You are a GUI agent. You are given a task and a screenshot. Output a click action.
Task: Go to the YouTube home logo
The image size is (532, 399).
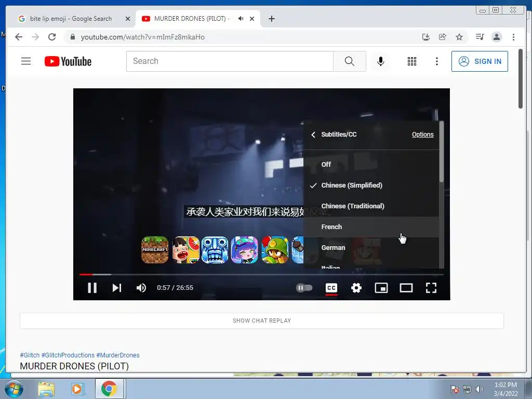[x=68, y=61]
